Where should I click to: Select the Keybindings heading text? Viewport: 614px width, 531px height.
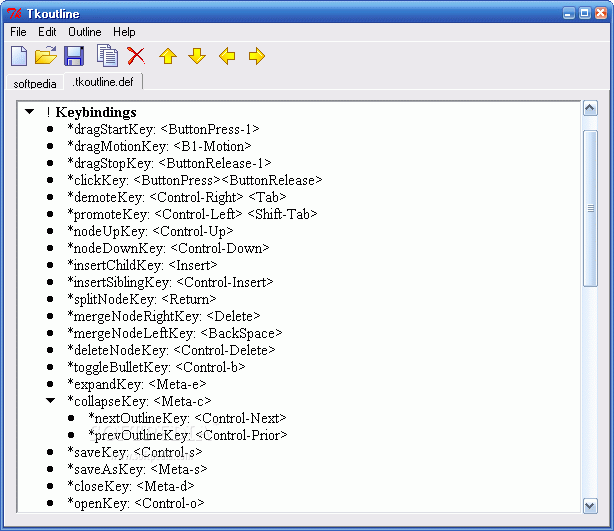[x=96, y=112]
